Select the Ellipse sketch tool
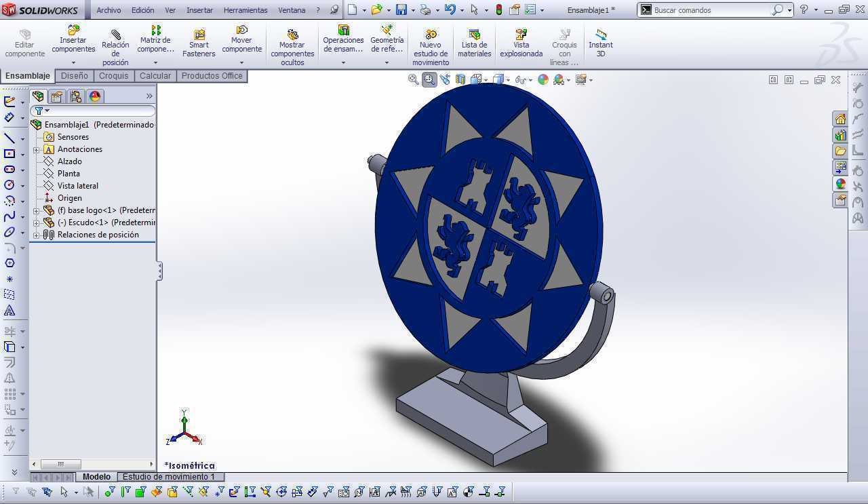Screen dimensions: 868x504 (x=9, y=232)
